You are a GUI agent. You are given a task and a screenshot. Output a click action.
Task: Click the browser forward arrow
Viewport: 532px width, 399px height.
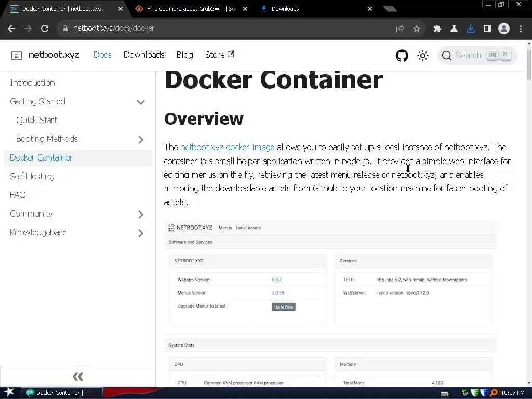28,29
